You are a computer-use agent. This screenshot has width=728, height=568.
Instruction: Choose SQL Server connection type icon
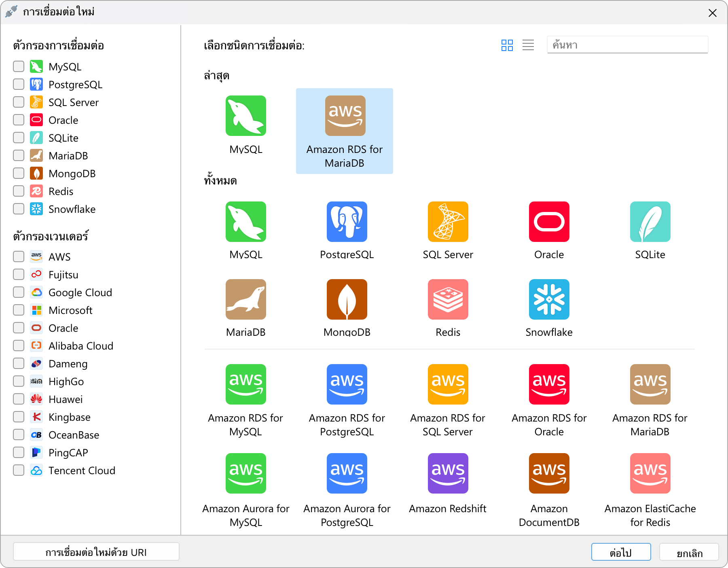[448, 222]
